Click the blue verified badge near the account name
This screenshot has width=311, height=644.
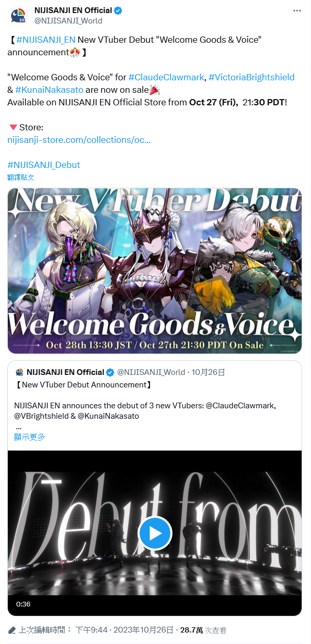(x=119, y=10)
